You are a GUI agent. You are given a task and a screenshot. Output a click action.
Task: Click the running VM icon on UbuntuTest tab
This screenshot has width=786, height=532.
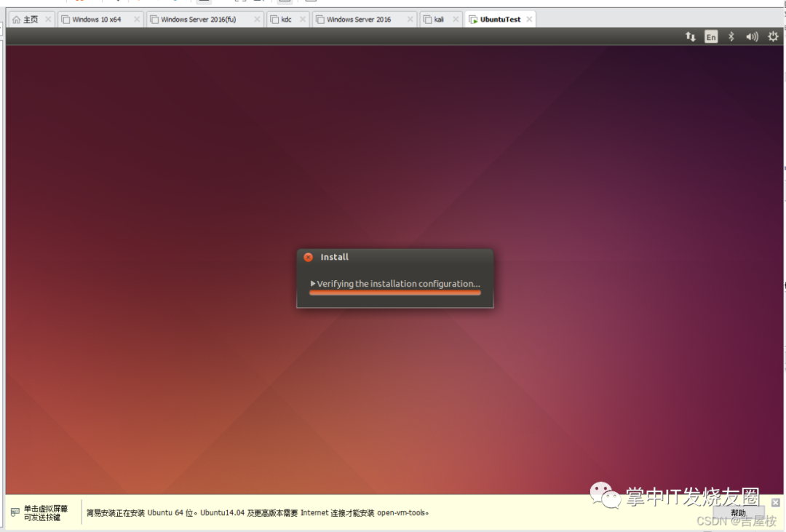(x=473, y=20)
